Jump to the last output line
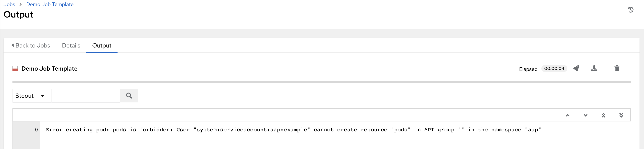 pyautogui.click(x=621, y=115)
